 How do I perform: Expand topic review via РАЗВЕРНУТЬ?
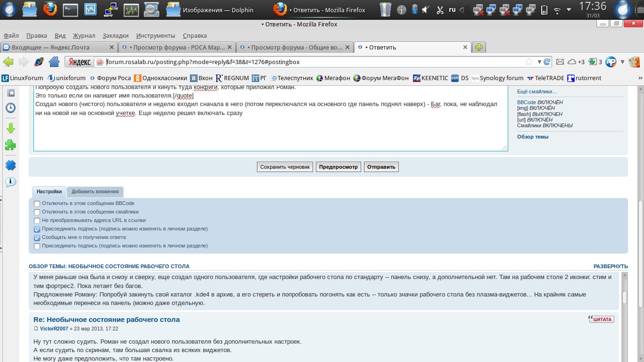pyautogui.click(x=611, y=266)
